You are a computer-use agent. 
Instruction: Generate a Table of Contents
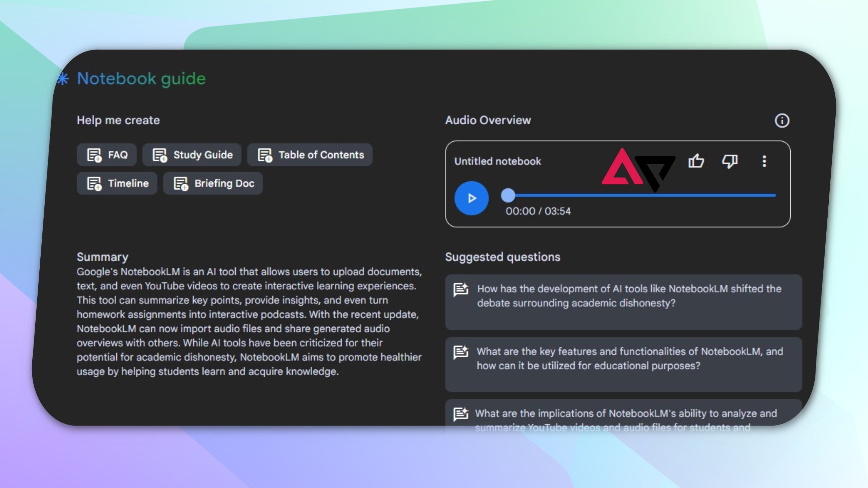310,155
